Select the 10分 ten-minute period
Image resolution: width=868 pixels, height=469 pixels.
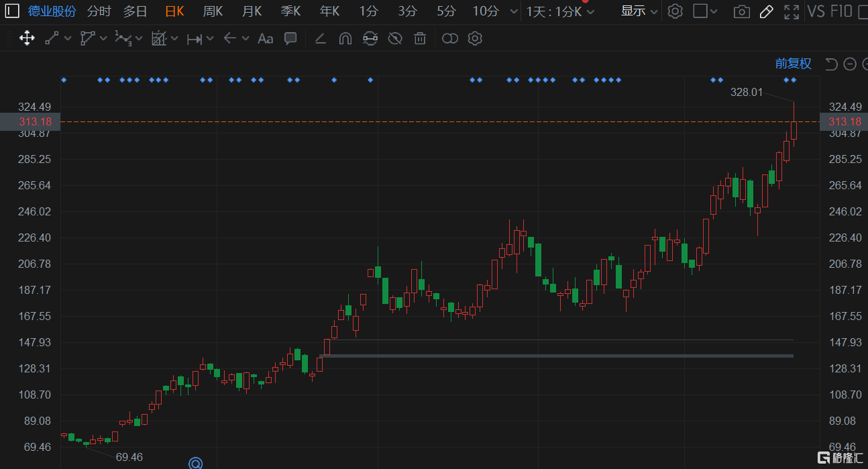tap(486, 11)
